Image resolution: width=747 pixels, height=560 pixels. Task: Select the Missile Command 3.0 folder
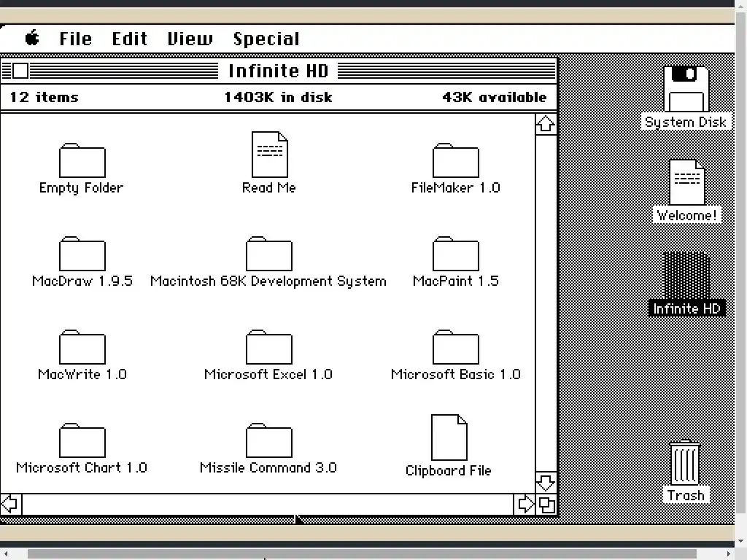[x=268, y=440]
